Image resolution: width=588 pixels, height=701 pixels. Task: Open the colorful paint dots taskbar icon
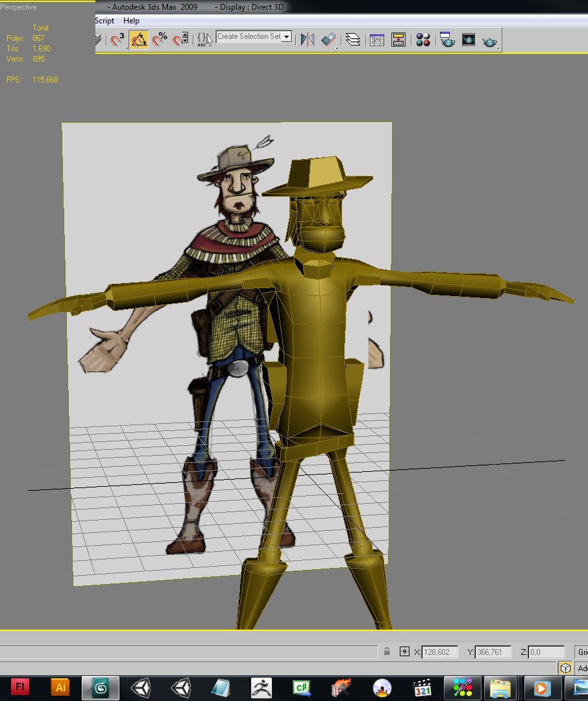pyautogui.click(x=462, y=687)
